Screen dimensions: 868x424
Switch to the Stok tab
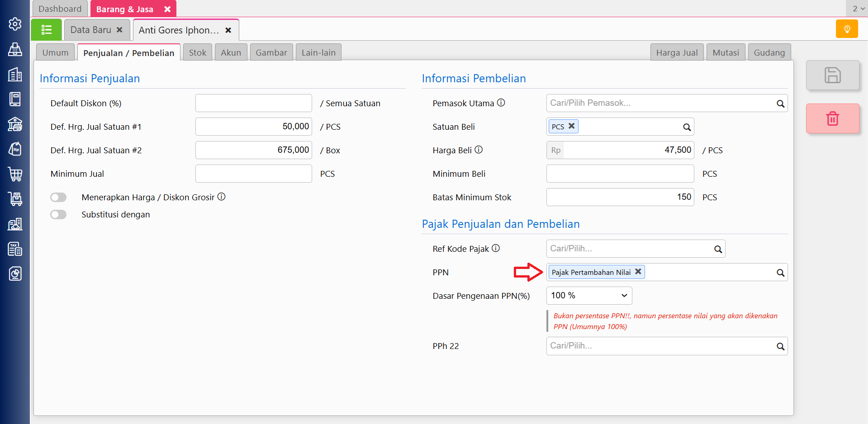pos(197,52)
